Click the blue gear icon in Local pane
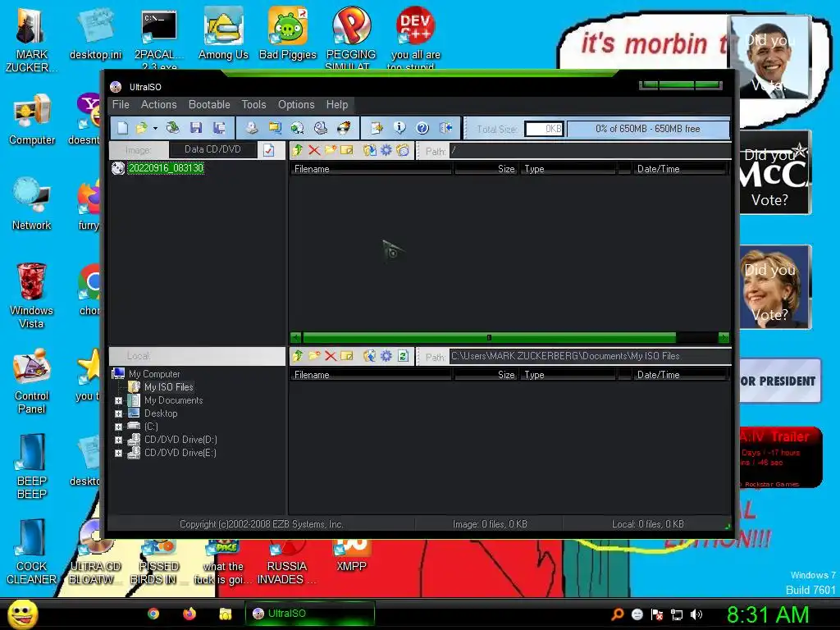Viewport: 840px width, 630px height. [x=386, y=356]
